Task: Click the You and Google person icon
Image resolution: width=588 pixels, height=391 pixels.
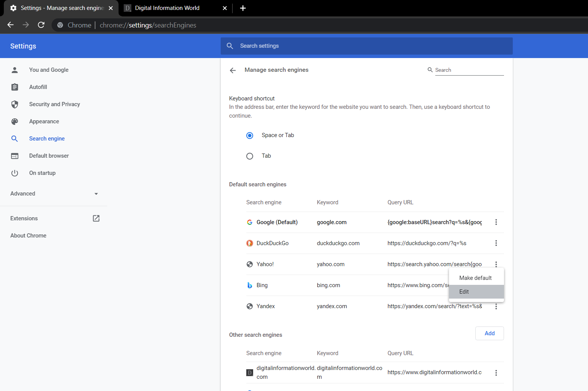Action: (x=15, y=70)
